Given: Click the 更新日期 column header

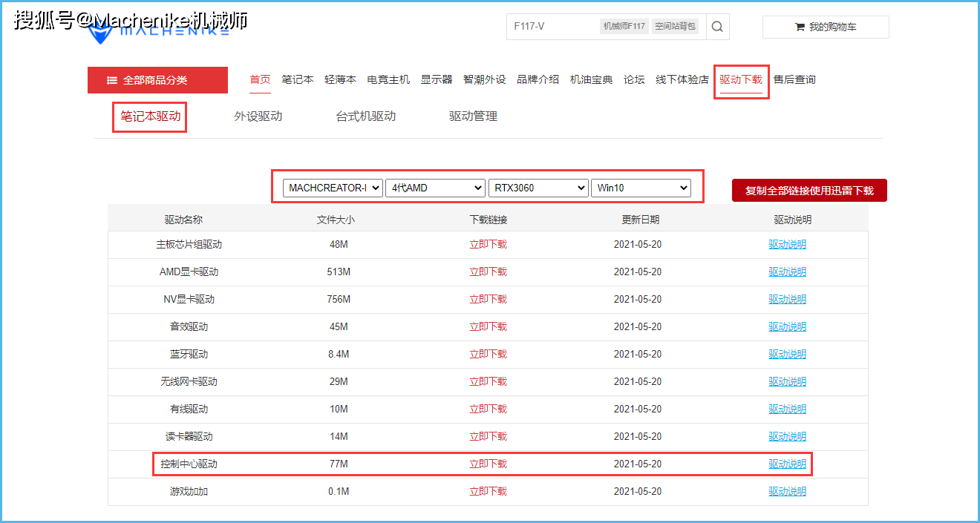Looking at the screenshot, I should [640, 220].
